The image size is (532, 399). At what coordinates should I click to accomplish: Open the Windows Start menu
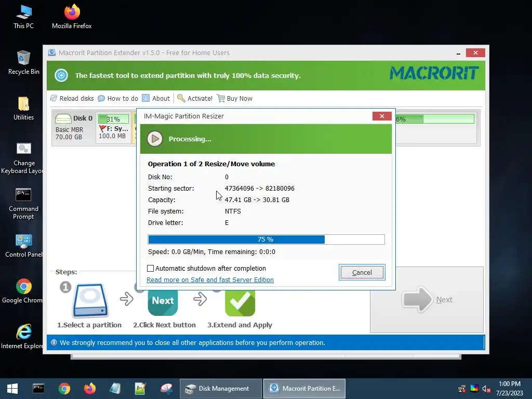pos(12,389)
